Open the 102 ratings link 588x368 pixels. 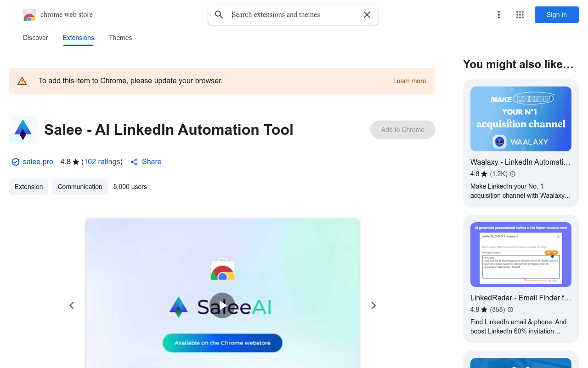click(102, 162)
